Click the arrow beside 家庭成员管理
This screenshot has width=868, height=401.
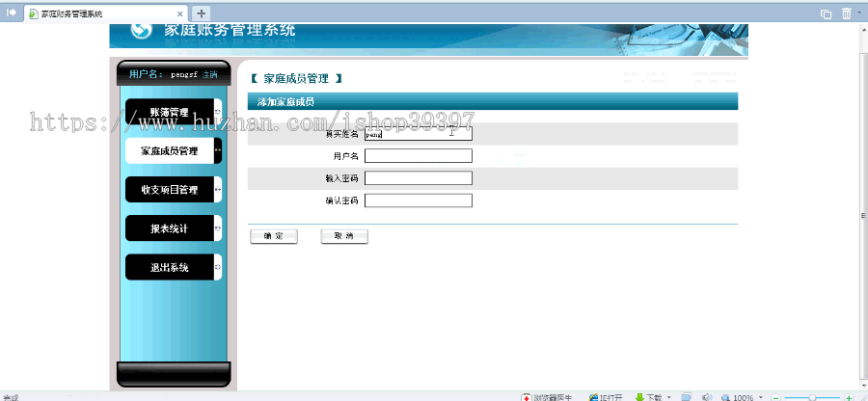[x=218, y=150]
